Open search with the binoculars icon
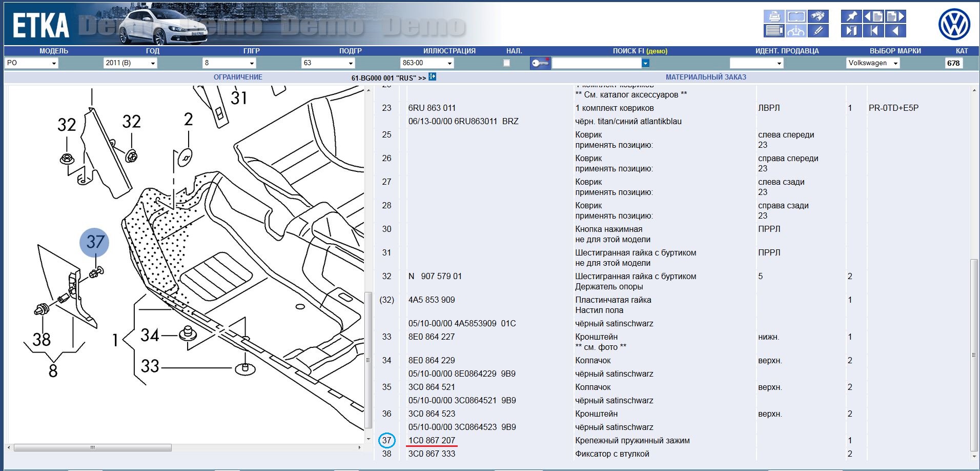 point(818,16)
